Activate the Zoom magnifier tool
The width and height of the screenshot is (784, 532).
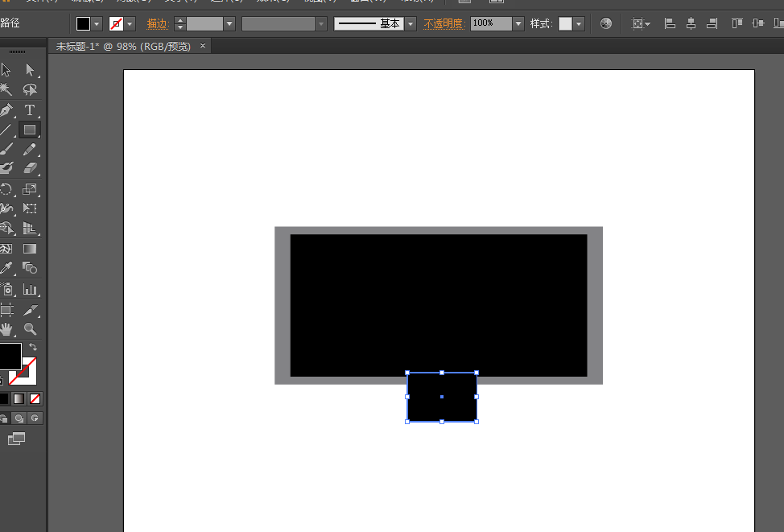pyautogui.click(x=30, y=328)
